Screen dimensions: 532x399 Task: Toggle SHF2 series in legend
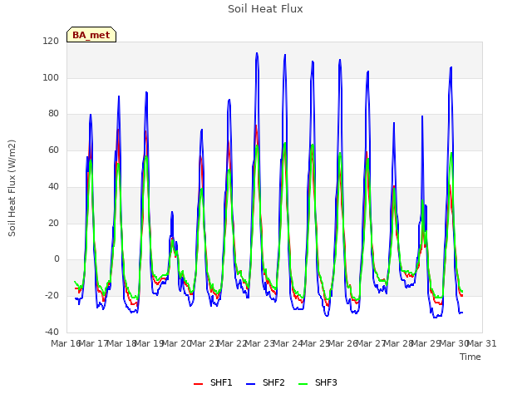tap(265, 382)
